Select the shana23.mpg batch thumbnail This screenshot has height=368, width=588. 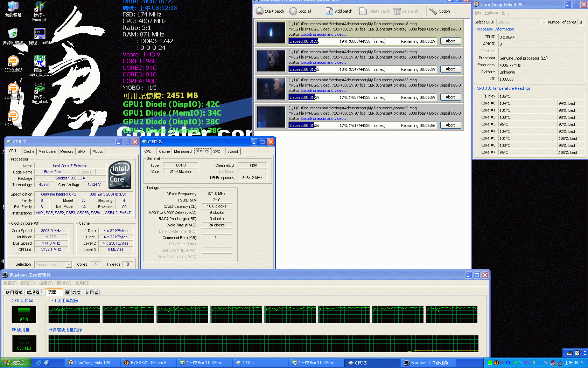(x=271, y=117)
